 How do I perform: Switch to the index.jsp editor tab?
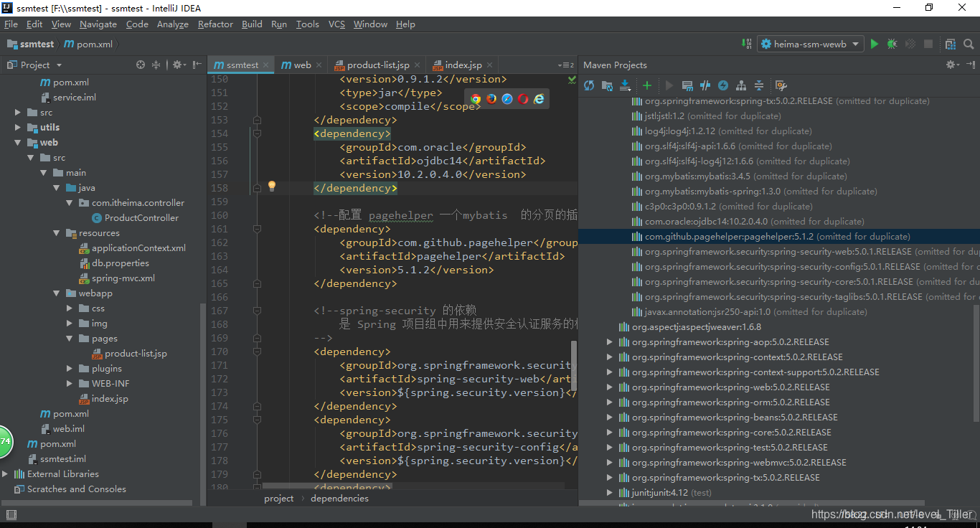pos(463,65)
